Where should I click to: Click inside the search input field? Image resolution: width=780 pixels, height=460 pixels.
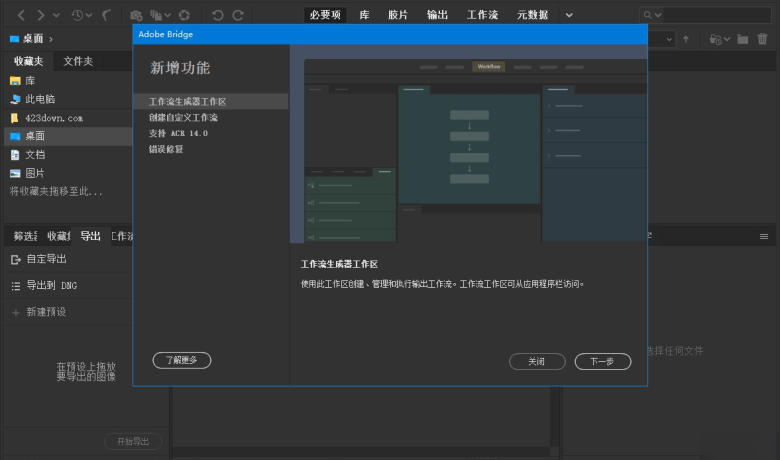click(x=718, y=15)
